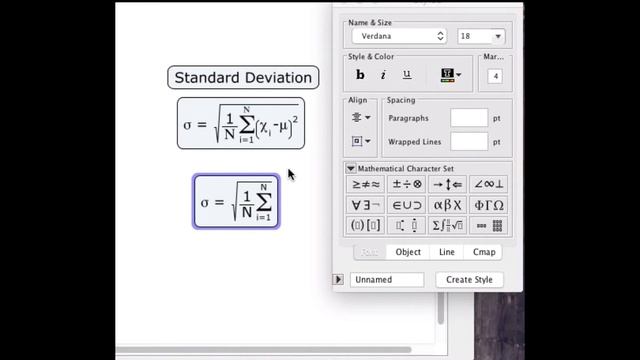Open the ∠∞⊥ miscellaneous symbols palette
640x360 pixels.
(x=489, y=184)
